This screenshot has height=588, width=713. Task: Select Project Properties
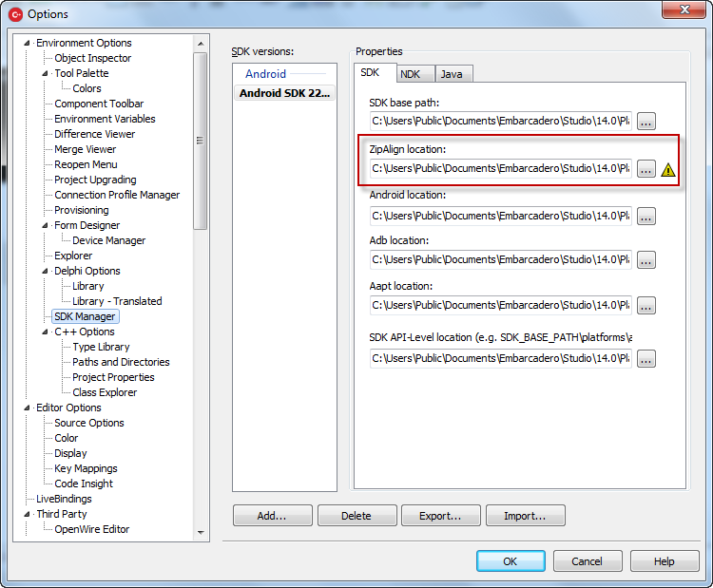(113, 378)
